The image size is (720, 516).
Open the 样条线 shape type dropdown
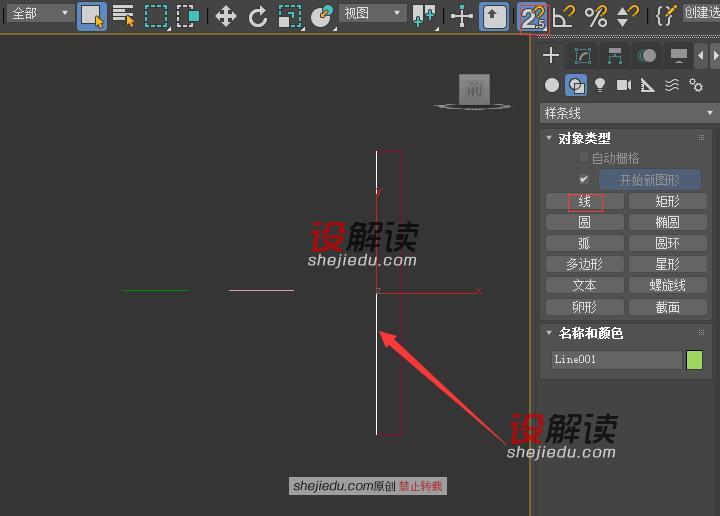click(628, 113)
